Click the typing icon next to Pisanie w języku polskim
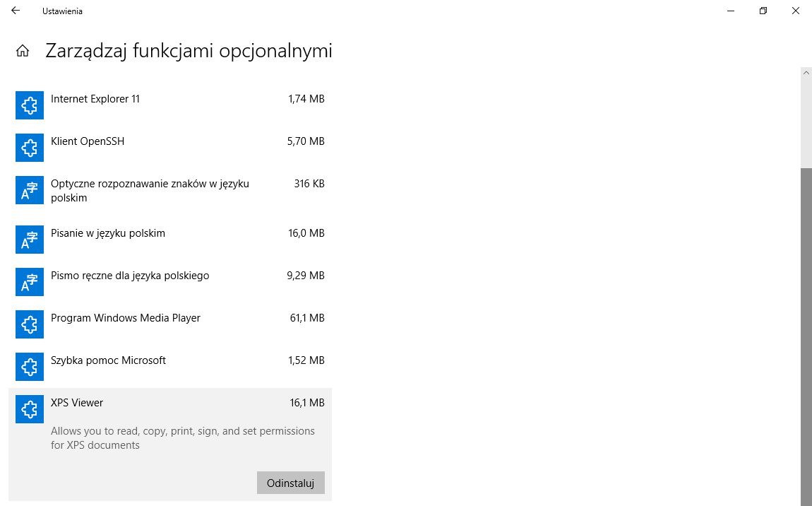The width and height of the screenshot is (812, 506). pos(29,239)
